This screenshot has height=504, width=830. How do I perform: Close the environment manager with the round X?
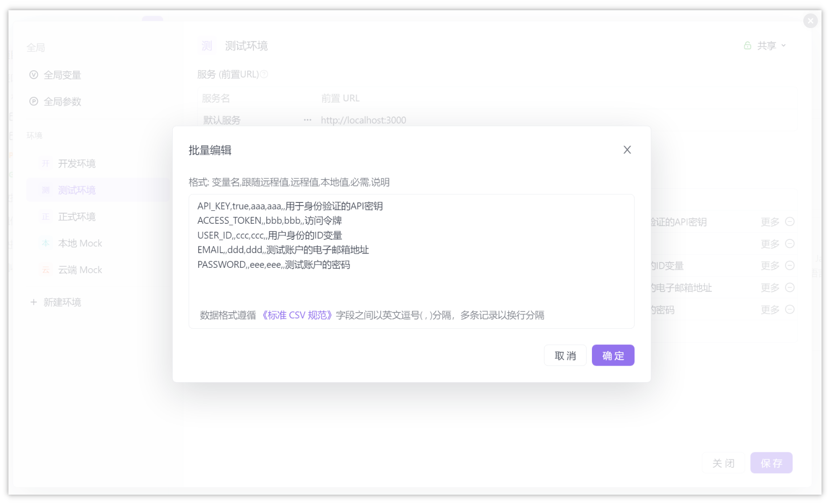(x=810, y=20)
